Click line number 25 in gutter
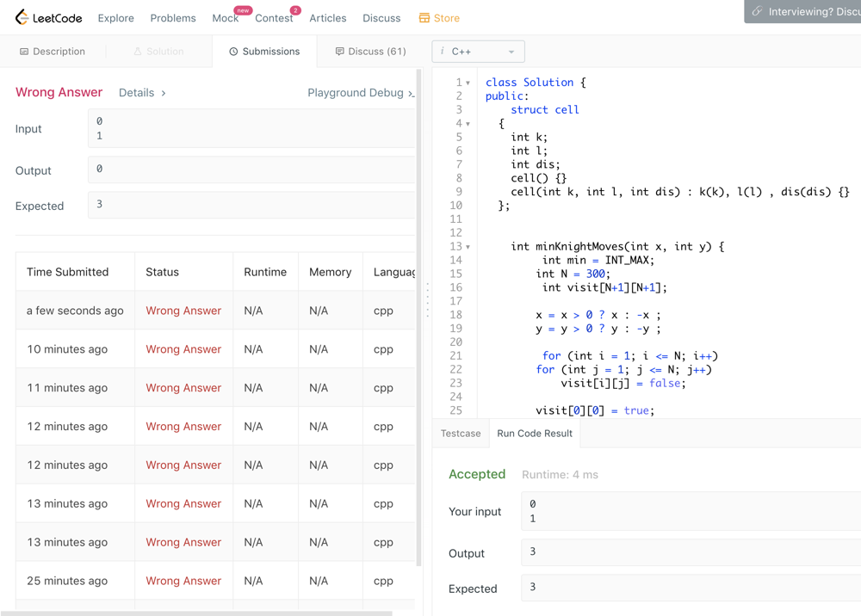Image resolution: width=861 pixels, height=616 pixels. coord(455,410)
